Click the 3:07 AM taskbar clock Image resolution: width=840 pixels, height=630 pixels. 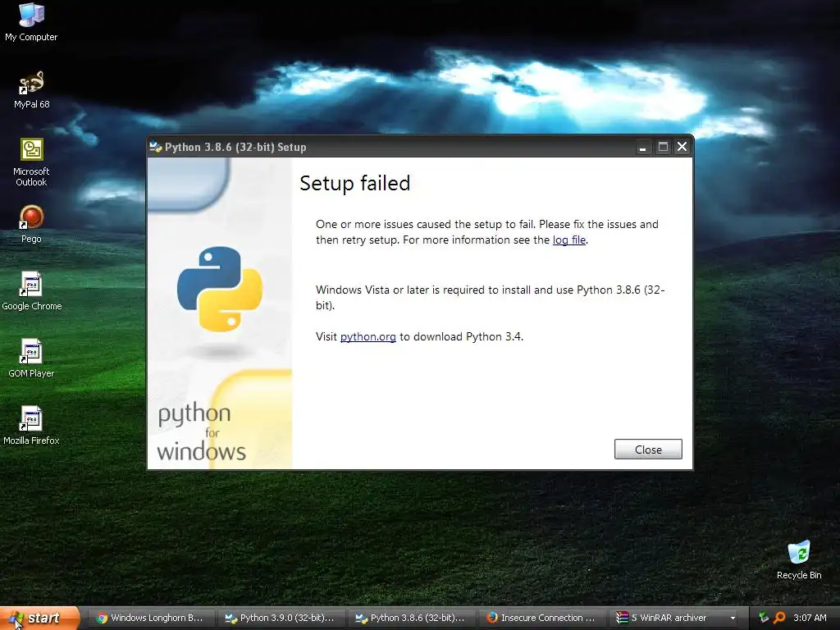(x=810, y=618)
